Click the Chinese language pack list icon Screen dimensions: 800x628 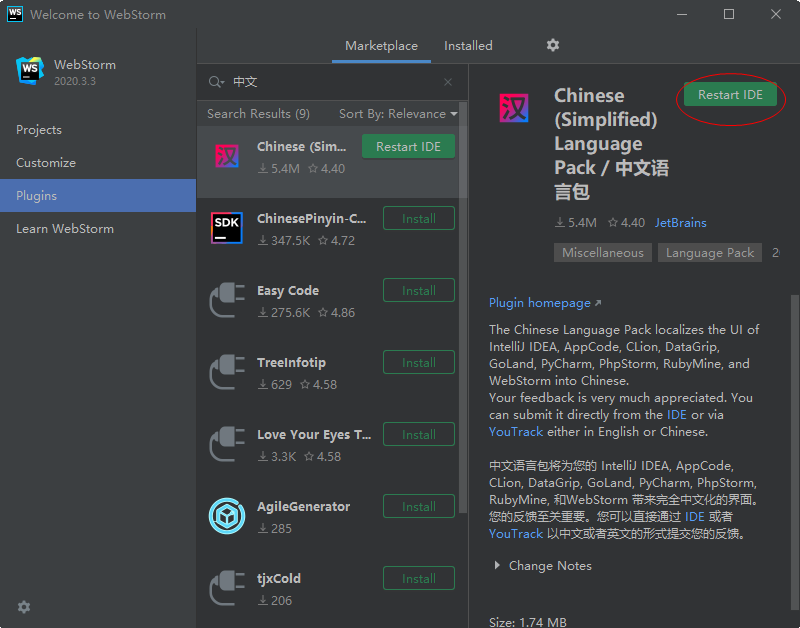(x=227, y=157)
